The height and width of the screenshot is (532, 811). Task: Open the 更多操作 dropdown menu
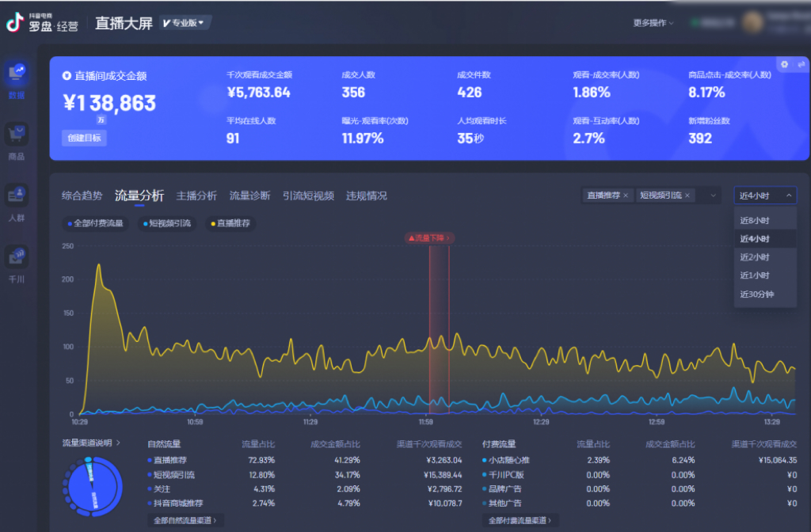pos(653,23)
